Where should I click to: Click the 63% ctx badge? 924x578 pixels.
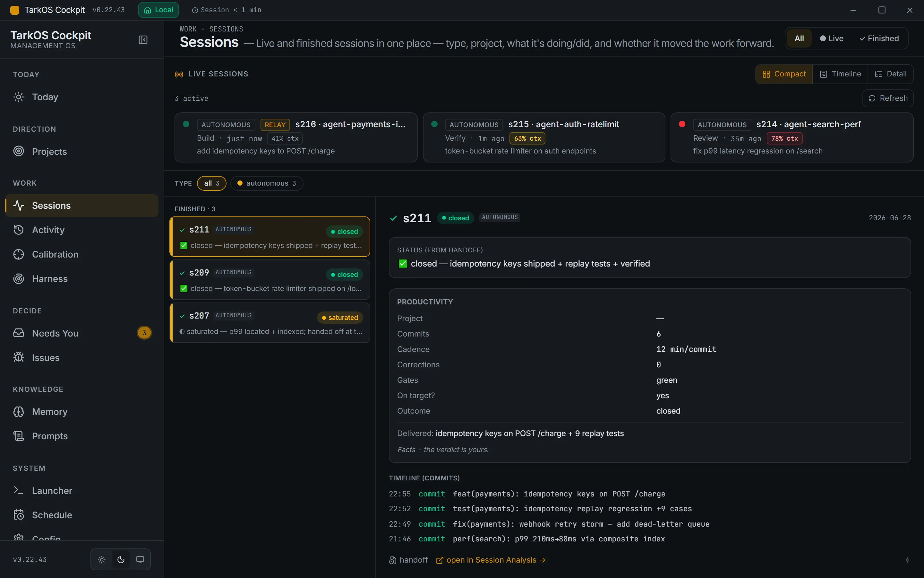527,138
